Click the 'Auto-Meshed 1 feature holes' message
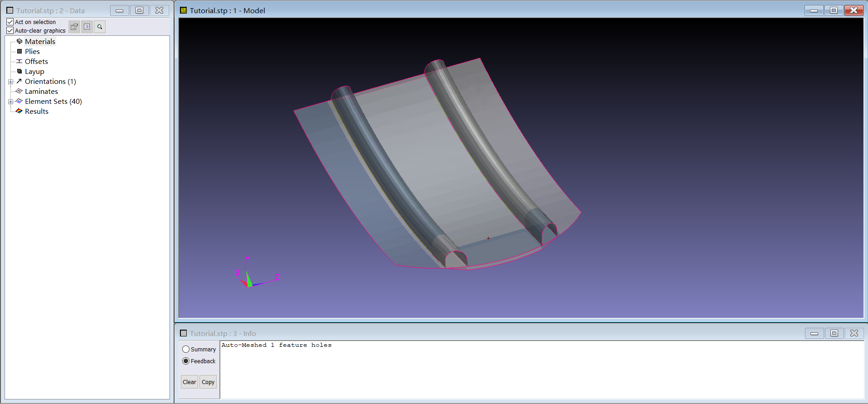Screen dimensions: 868x404 [276, 345]
